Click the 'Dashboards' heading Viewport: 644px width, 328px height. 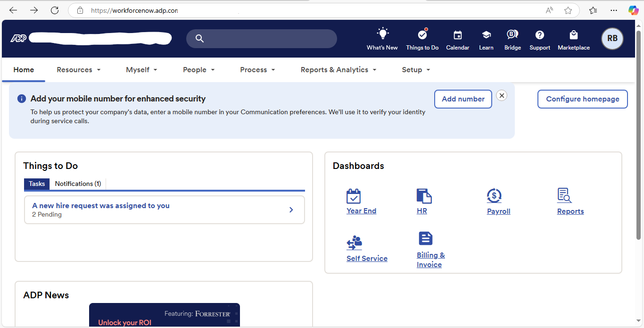click(358, 166)
